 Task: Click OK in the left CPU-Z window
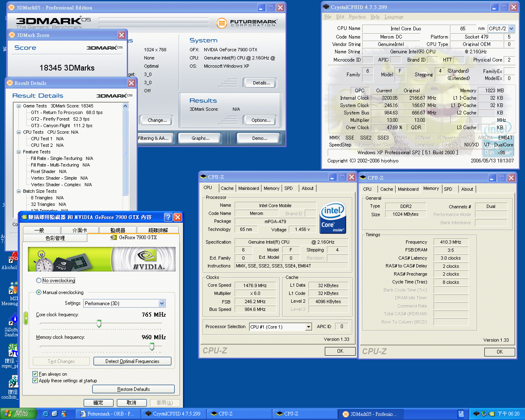coord(340,351)
